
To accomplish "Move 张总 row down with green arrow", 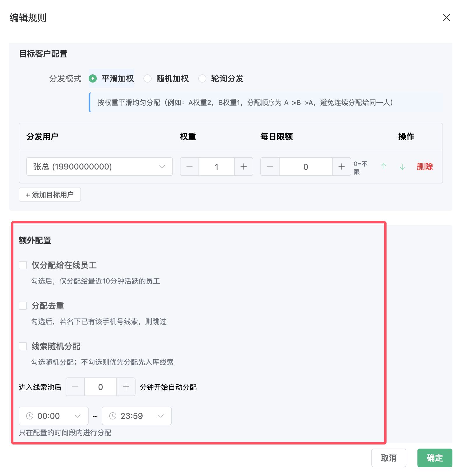I will tap(402, 167).
